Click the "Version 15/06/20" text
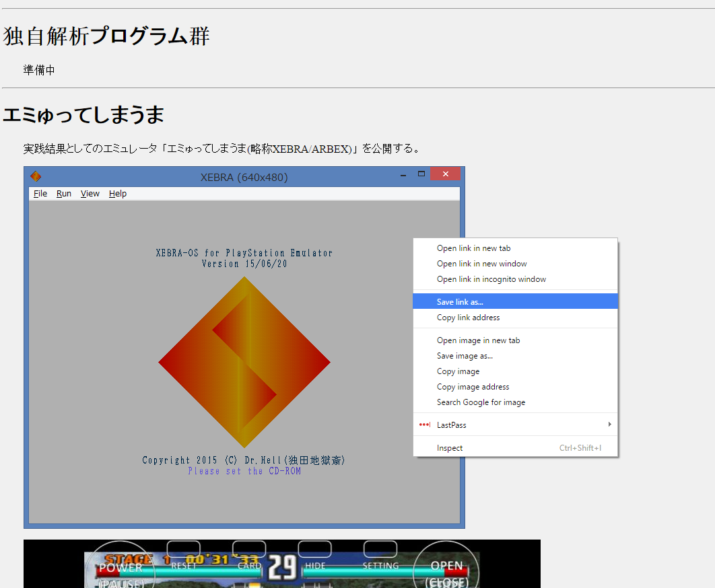 (x=244, y=264)
